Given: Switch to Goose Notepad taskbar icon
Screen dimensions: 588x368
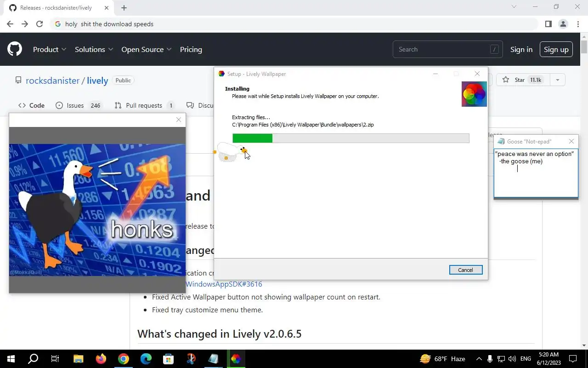Looking at the screenshot, I should (x=213, y=359).
